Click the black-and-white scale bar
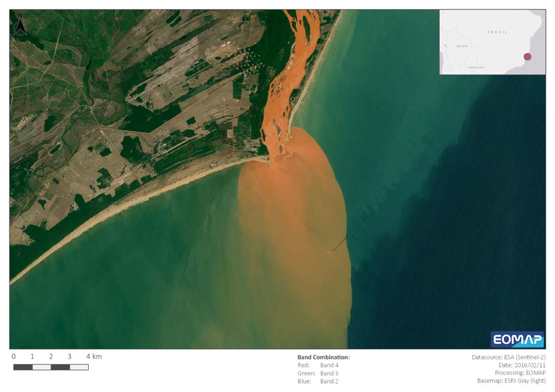This screenshot has height=392, width=555. tap(51, 367)
